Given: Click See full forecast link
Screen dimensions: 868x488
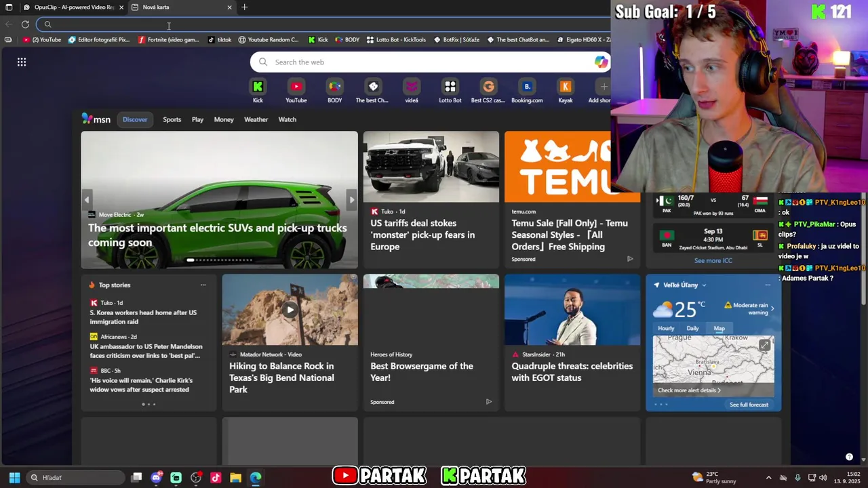Looking at the screenshot, I should point(749,405).
